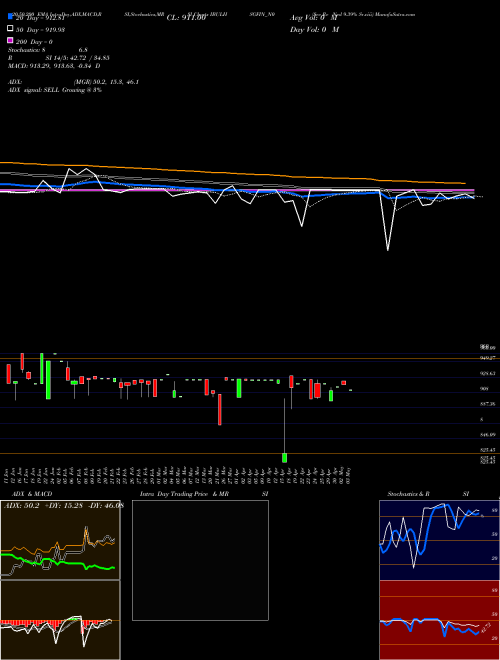
Task: Click the tall green candlestick at the lowest price
Action: [285, 458]
